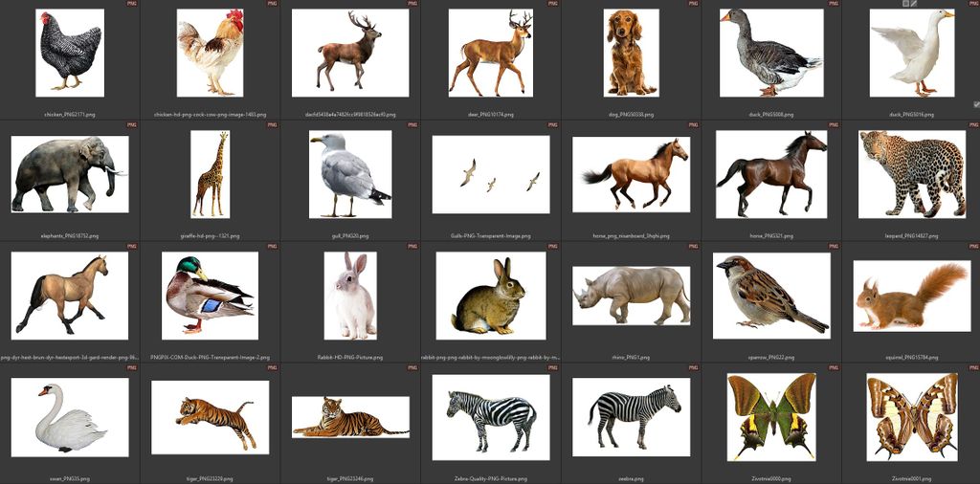Click the PNG badge on the swan thumbnail
The height and width of the screenshot is (484, 980).
pyautogui.click(x=131, y=367)
